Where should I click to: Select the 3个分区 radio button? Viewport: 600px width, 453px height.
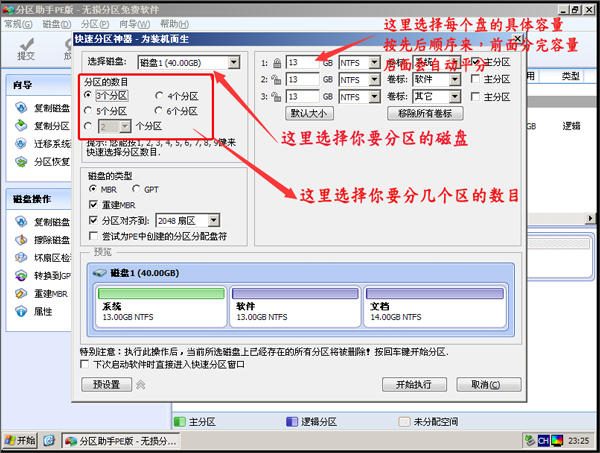pyautogui.click(x=88, y=95)
